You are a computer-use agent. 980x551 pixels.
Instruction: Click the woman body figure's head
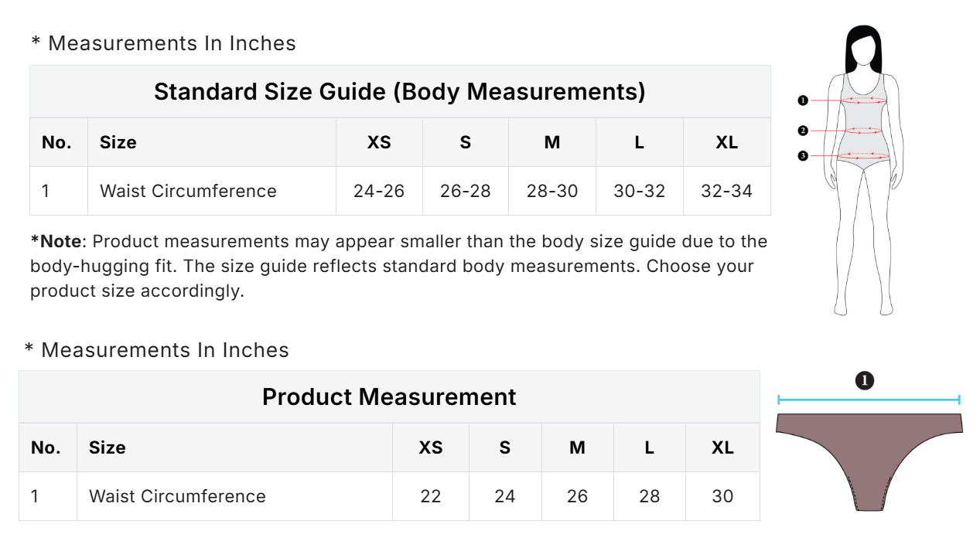click(x=862, y=51)
